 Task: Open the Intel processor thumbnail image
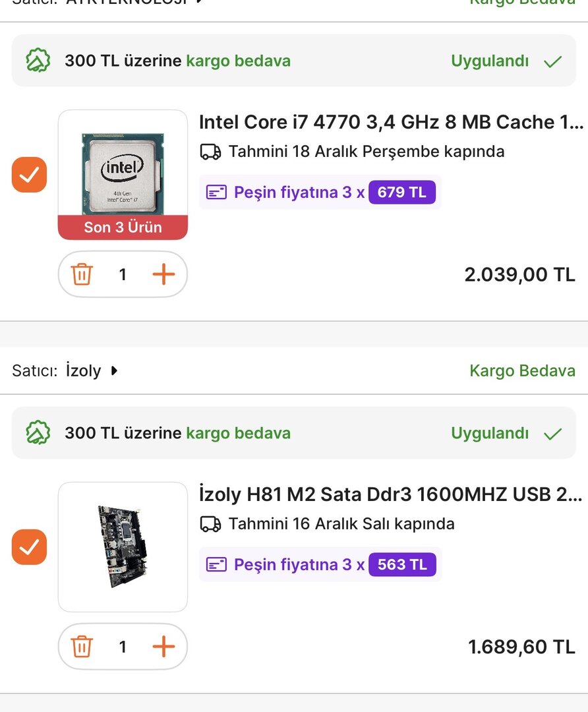[x=123, y=168]
